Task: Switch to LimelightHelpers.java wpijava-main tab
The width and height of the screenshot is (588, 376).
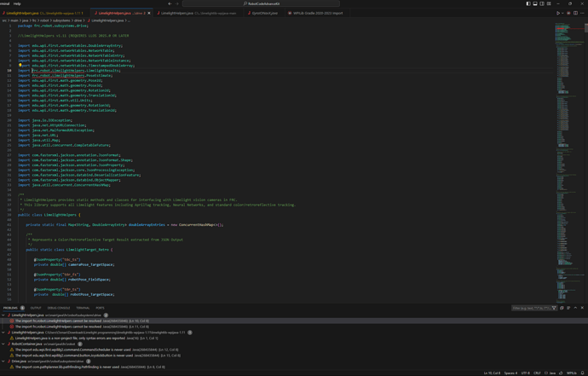Action: click(x=198, y=13)
